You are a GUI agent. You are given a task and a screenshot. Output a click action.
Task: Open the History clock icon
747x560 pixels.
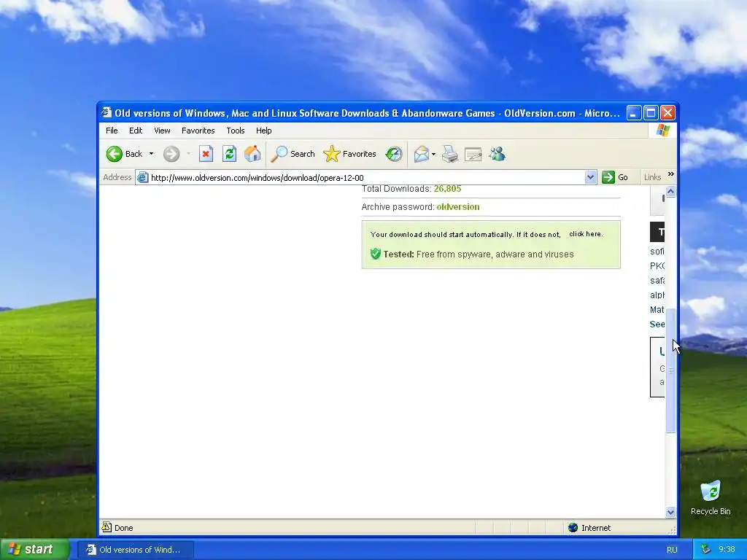coord(394,154)
